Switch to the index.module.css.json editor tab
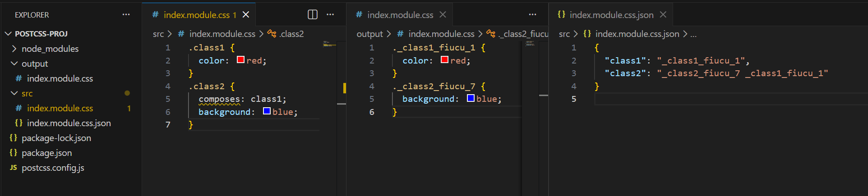Screen dimensions: 868x196 tap(611, 15)
